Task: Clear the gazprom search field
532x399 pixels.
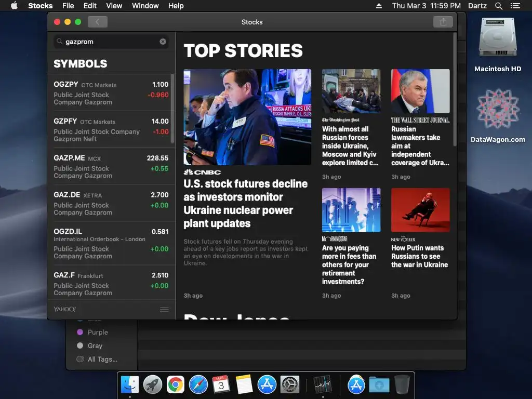Action: 163,42
